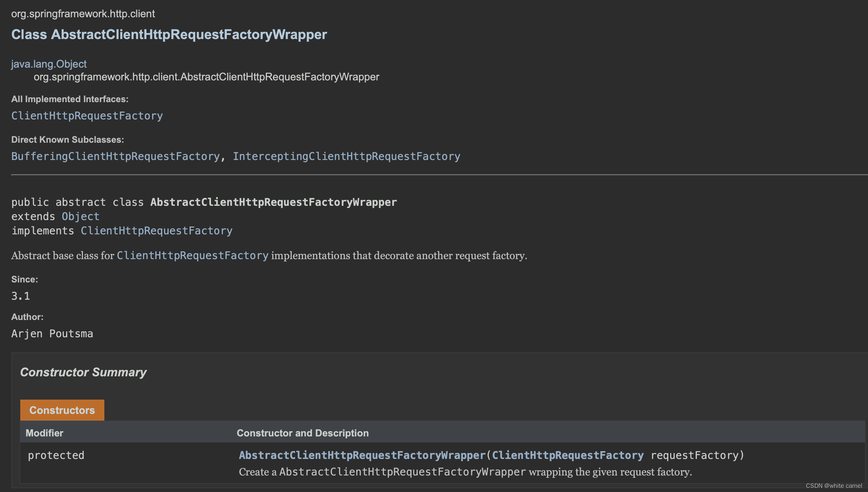868x492 pixels.
Task: Click the author name Arjen Poutsma
Action: point(52,334)
